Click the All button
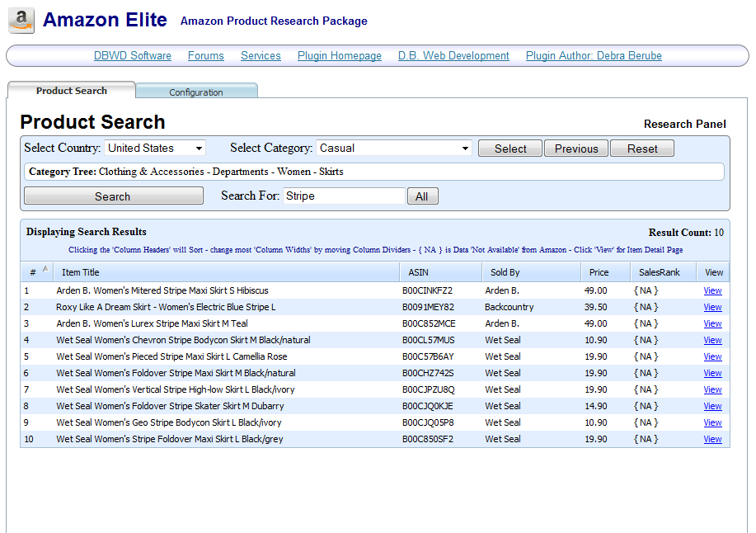Image resolution: width=756 pixels, height=533 pixels. pyautogui.click(x=422, y=196)
